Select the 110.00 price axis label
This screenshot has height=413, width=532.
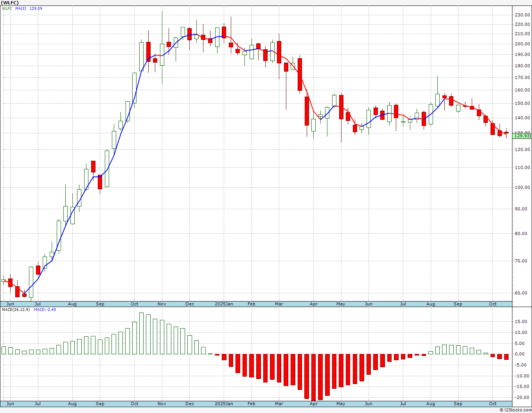tap(522, 167)
